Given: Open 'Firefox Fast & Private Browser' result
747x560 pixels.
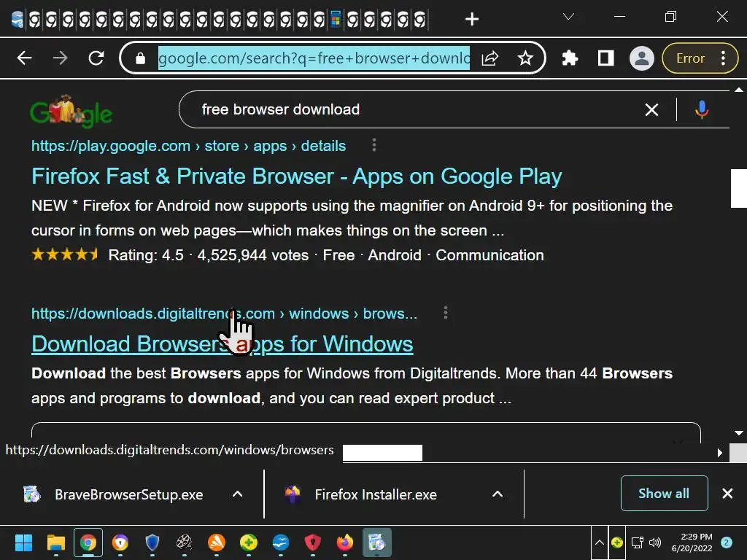Looking at the screenshot, I should tap(296, 176).
